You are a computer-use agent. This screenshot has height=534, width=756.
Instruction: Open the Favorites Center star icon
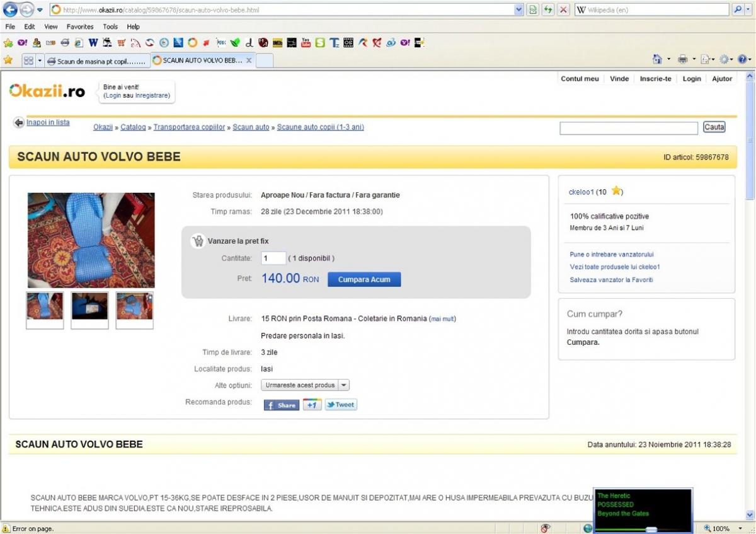tap(8, 60)
